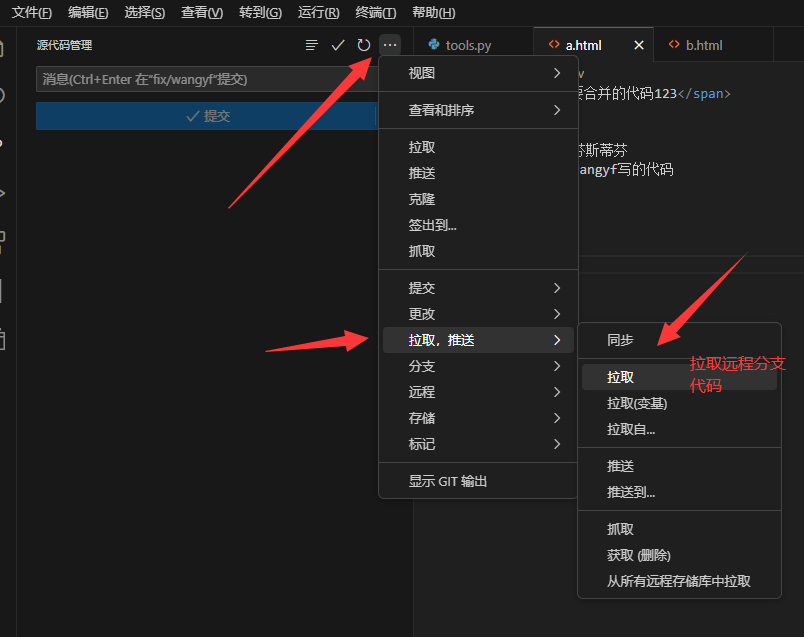Click the view-as-list icon in Source Control
Image resolution: width=804 pixels, height=637 pixels.
coord(312,45)
